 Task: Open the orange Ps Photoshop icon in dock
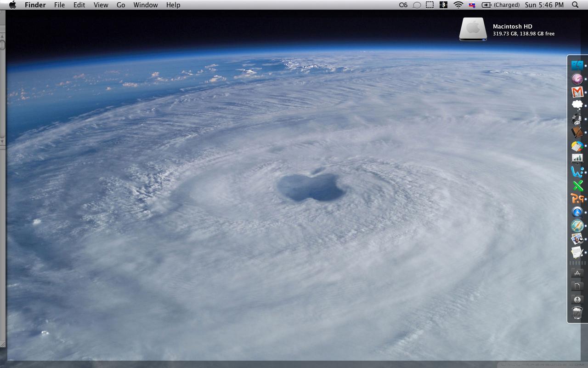[x=577, y=199]
